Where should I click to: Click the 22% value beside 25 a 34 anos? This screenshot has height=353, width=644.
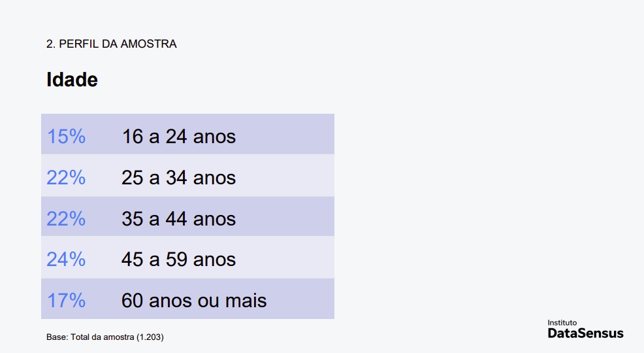(x=66, y=178)
